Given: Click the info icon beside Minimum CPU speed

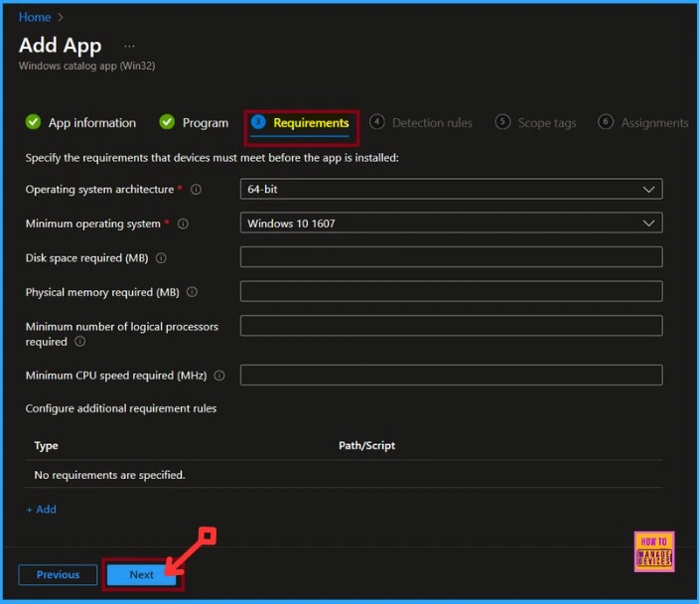Looking at the screenshot, I should [219, 376].
